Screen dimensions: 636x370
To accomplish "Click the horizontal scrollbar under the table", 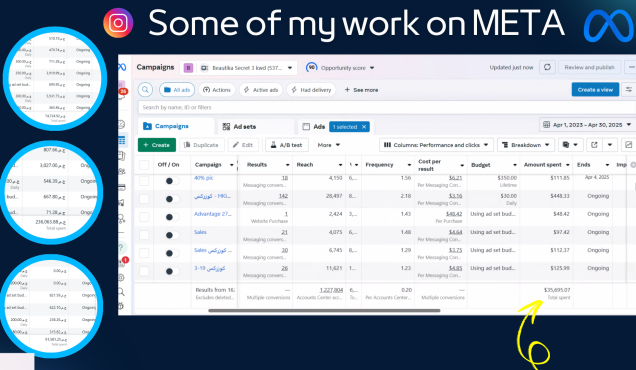I will (x=324, y=311).
